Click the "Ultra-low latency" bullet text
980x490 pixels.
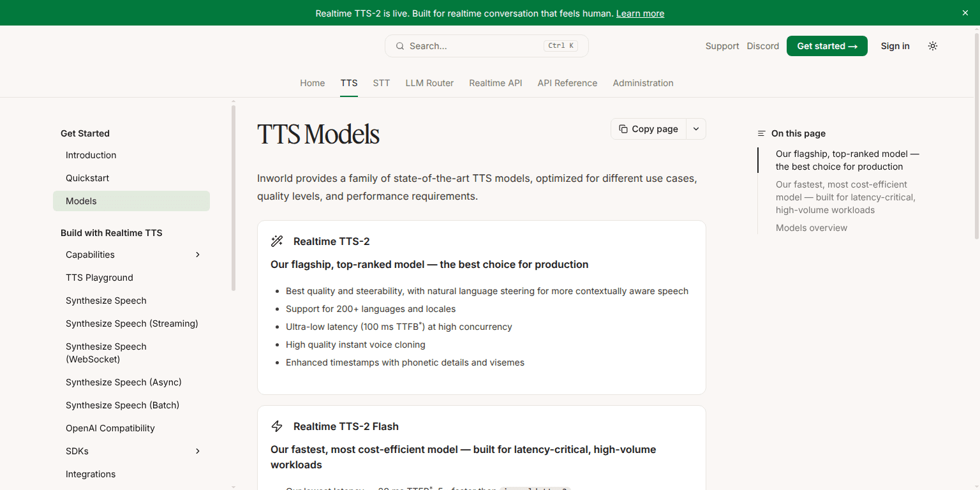(399, 327)
